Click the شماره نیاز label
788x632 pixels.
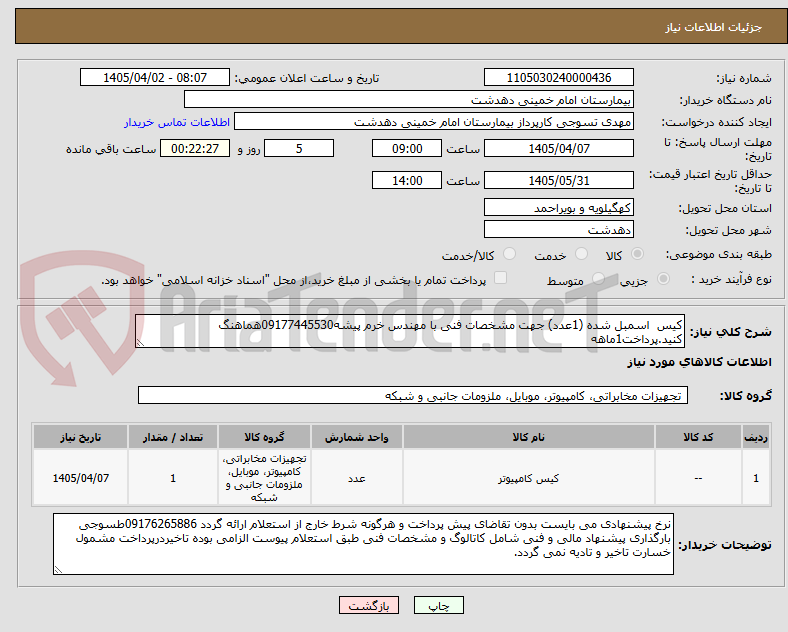[x=743, y=78]
